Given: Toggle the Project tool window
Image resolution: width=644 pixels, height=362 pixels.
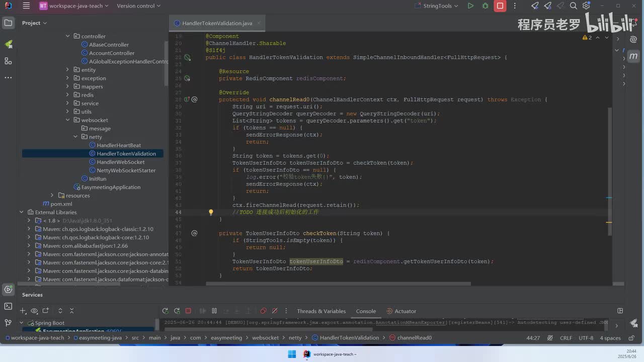Looking at the screenshot, I should 8,23.
